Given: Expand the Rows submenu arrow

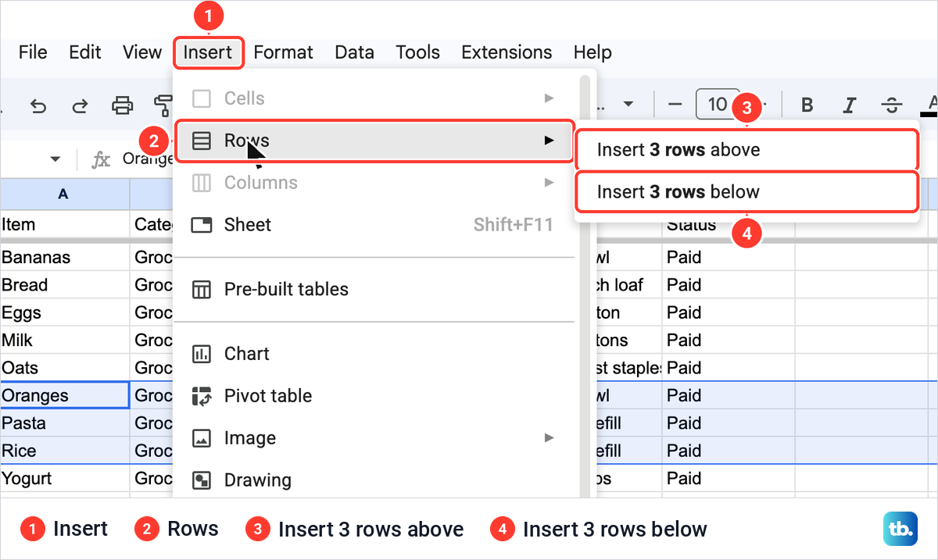Looking at the screenshot, I should click(x=550, y=141).
